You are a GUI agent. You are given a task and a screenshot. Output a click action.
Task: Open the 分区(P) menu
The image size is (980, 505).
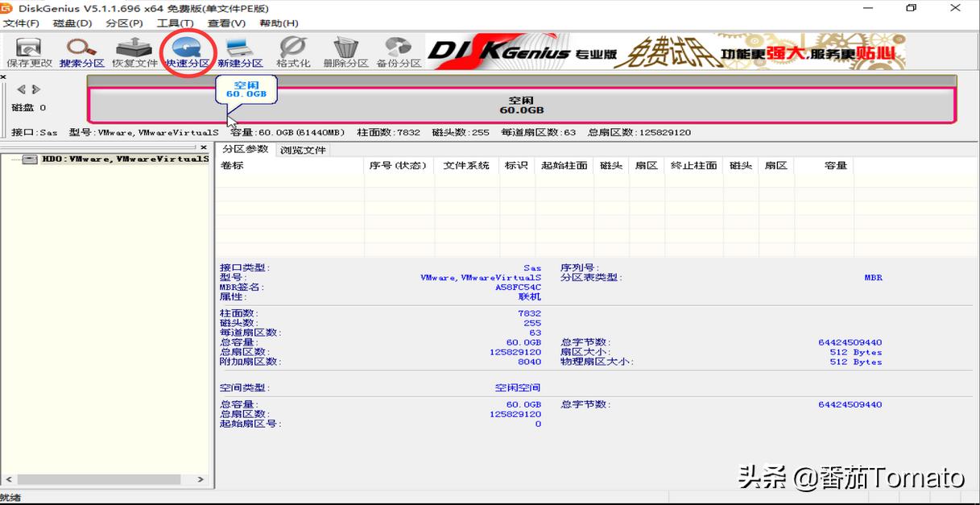pos(124,23)
